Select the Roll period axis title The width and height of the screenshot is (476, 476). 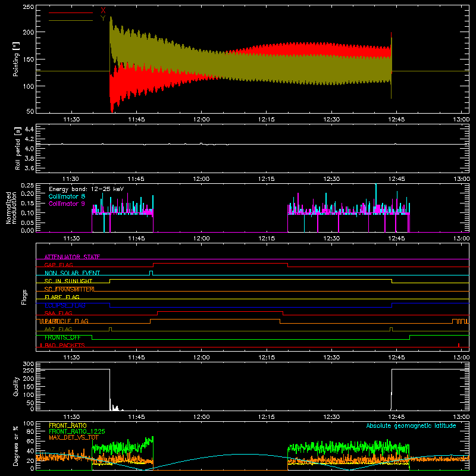[17, 148]
